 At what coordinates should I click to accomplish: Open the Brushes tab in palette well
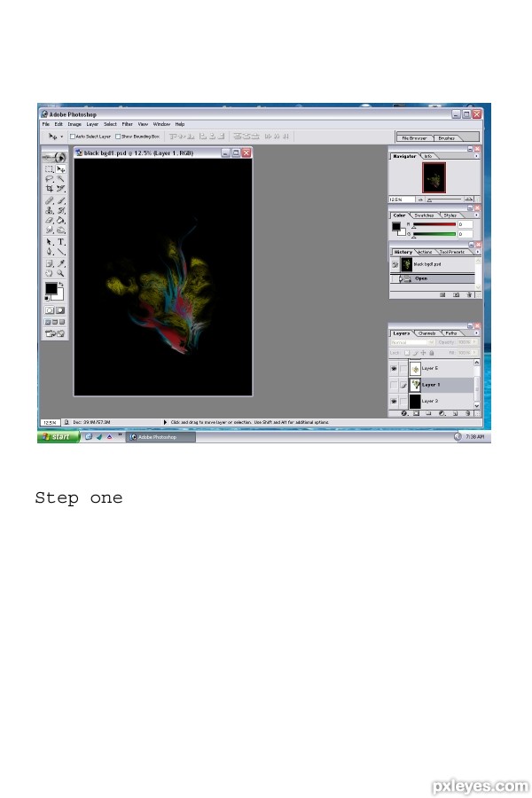[447, 138]
